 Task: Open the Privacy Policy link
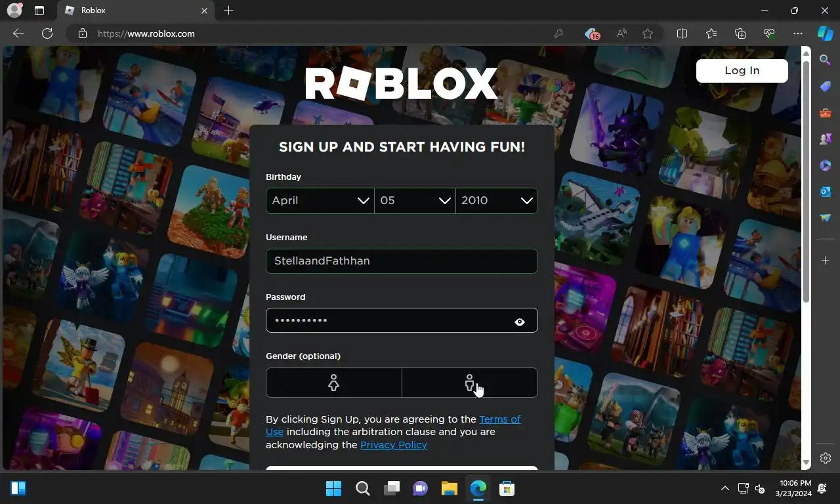tap(394, 445)
